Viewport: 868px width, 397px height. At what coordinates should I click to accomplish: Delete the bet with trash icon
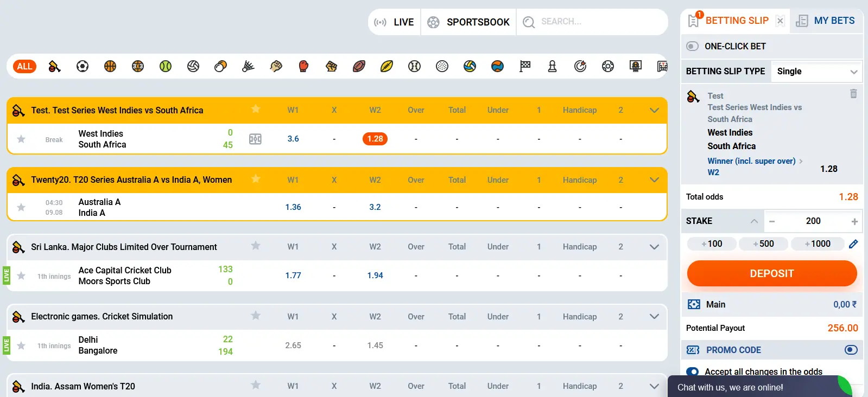pos(853,94)
